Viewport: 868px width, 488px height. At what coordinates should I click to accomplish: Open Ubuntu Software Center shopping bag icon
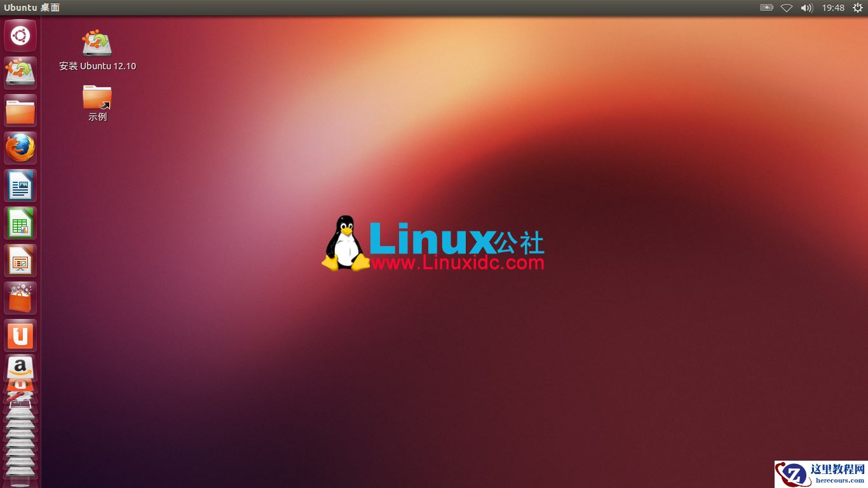[20, 298]
